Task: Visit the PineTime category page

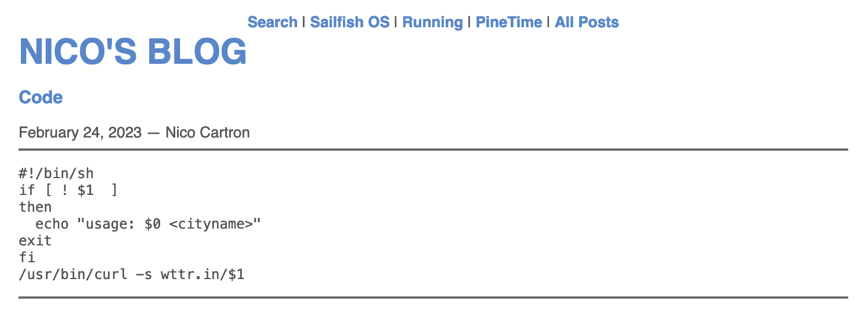Action: [508, 23]
